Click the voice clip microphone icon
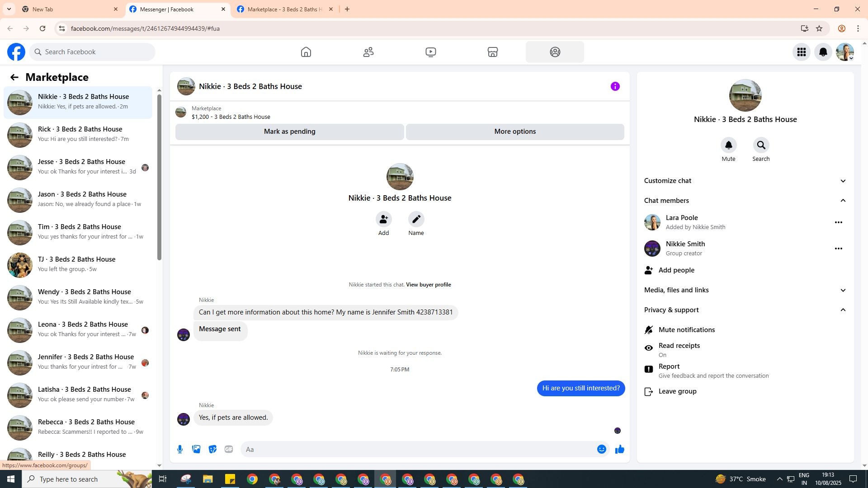868x488 pixels. (180, 449)
